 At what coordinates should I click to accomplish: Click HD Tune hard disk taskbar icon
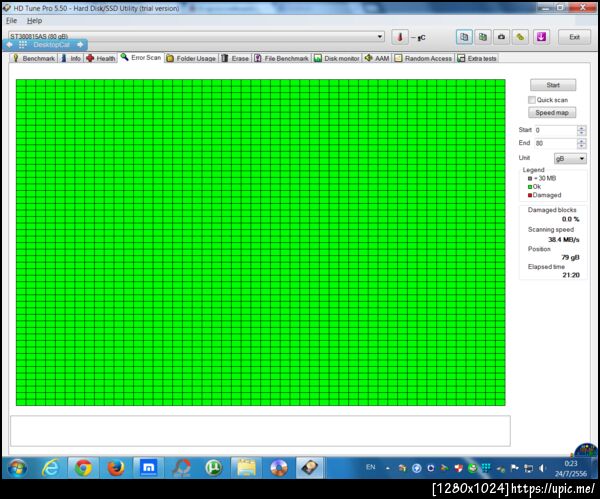310,468
